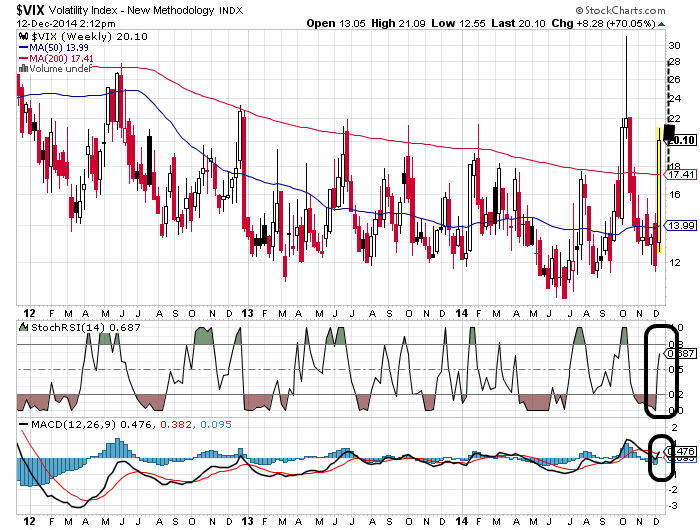This screenshot has height=530, width=700.
Task: Click the blue 0.095 MACD histogram value
Action: point(216,424)
